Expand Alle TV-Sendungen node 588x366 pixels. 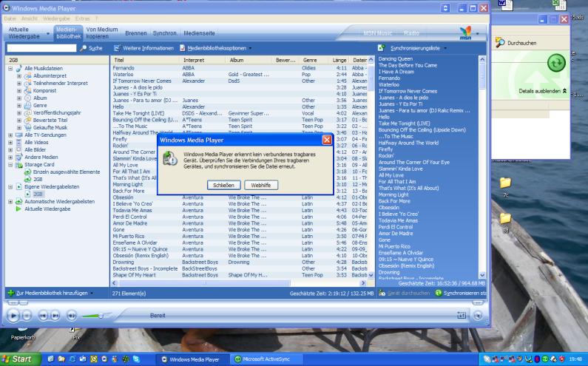pyautogui.click(x=10, y=135)
